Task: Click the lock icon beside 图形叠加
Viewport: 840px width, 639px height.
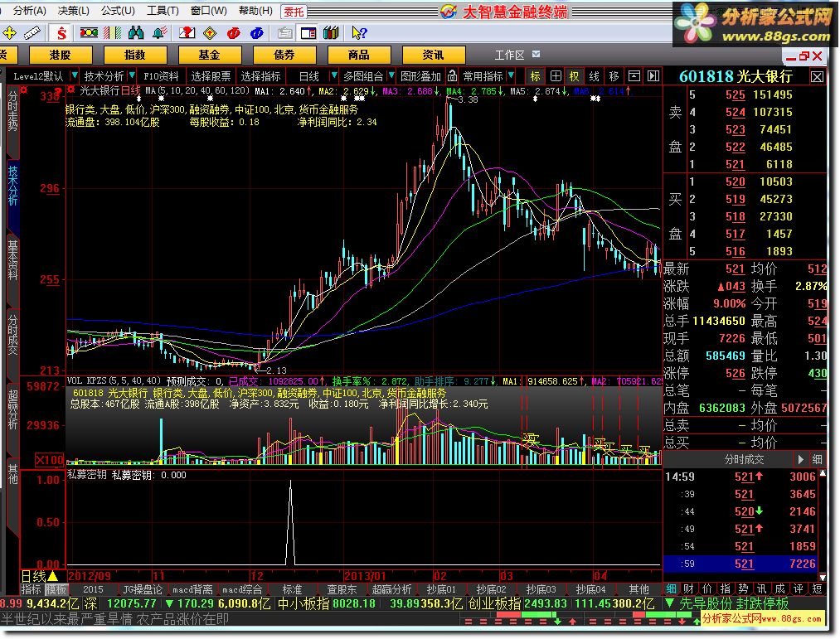Action: coord(452,76)
